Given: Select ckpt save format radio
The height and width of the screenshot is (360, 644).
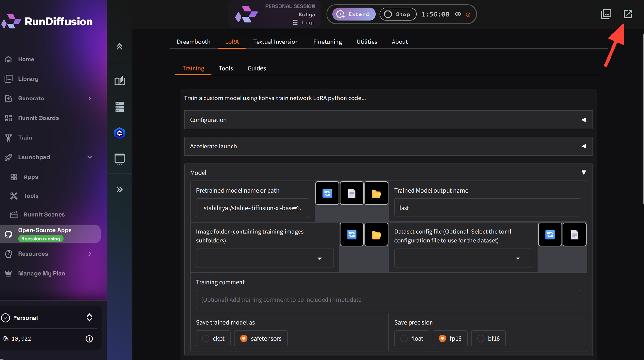Looking at the screenshot, I should (205, 338).
